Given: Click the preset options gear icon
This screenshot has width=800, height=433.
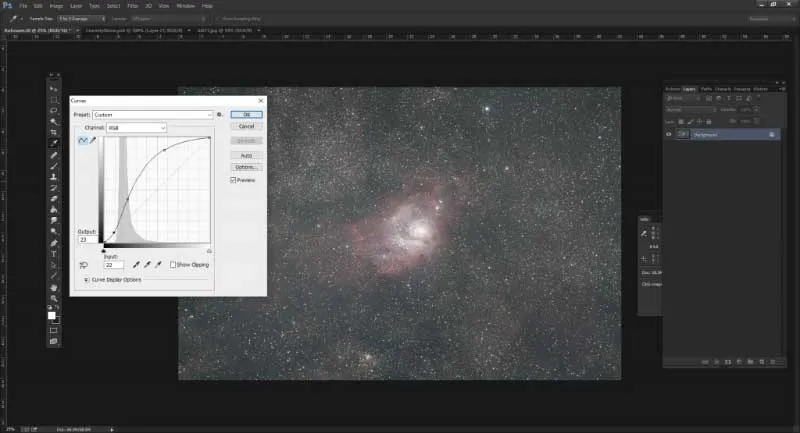Looking at the screenshot, I should tap(219, 115).
